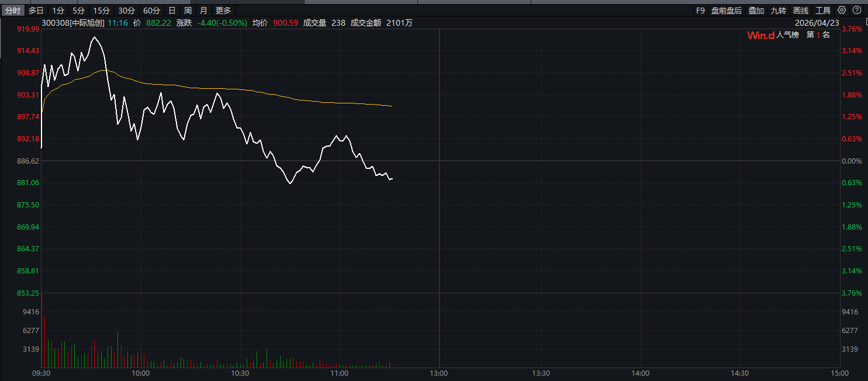Select the 5分 timeframe

(78, 11)
